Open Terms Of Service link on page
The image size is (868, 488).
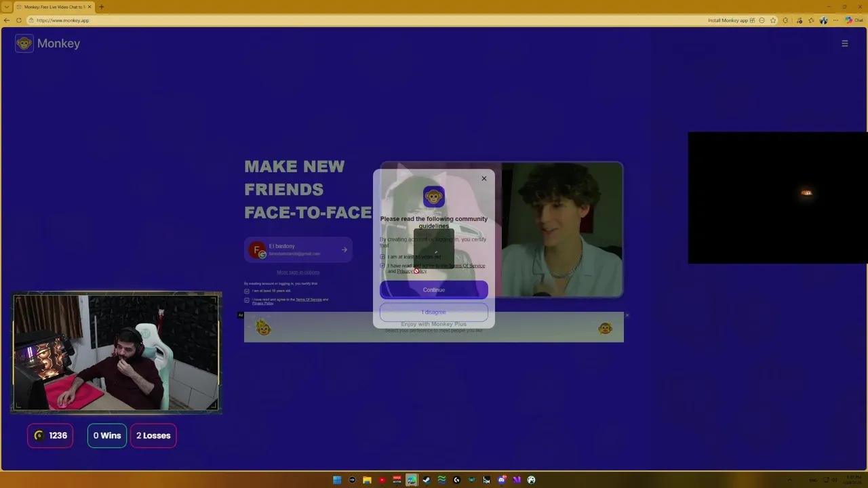point(309,300)
